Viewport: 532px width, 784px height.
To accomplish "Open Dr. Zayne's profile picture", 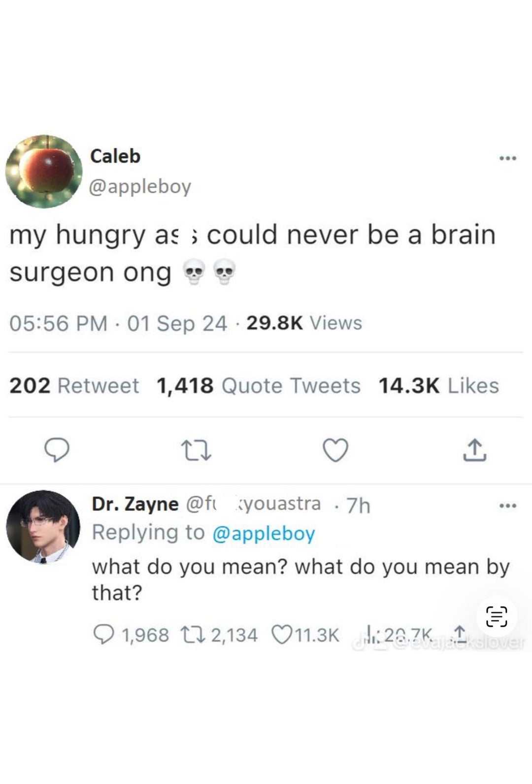I will pyautogui.click(x=43, y=527).
